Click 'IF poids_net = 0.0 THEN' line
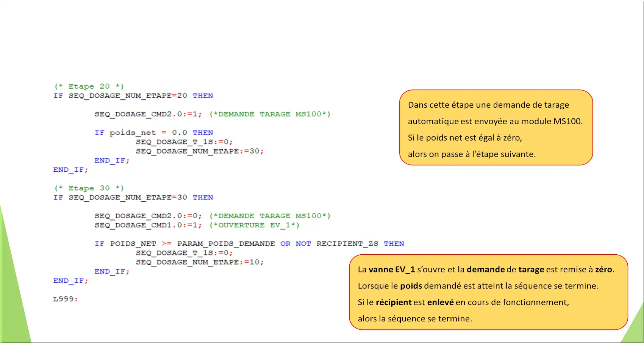 pos(154,133)
